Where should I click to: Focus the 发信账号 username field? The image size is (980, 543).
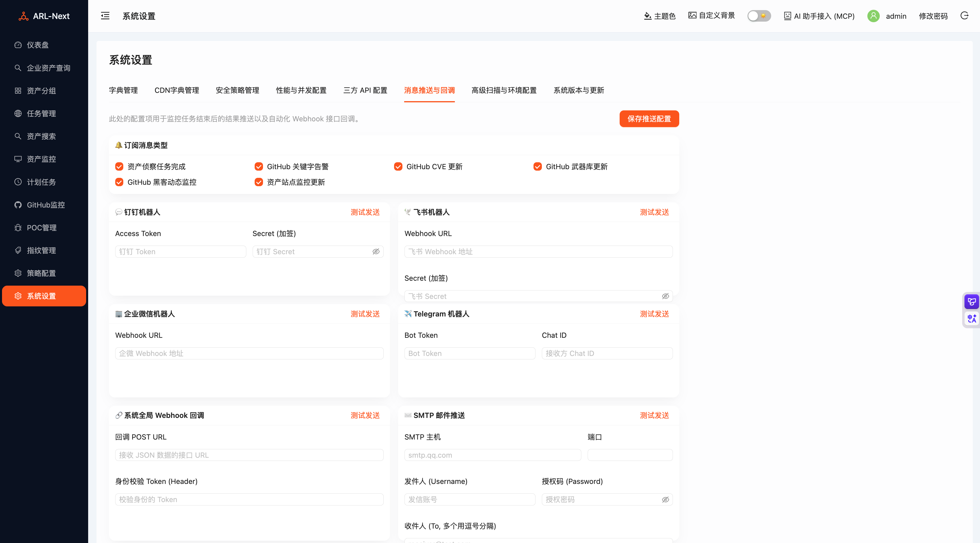[470, 499]
